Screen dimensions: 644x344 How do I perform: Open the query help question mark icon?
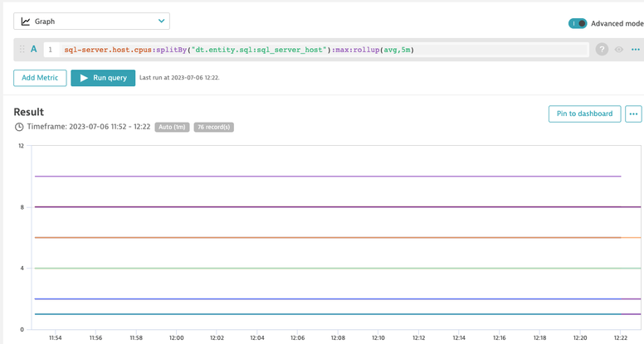tap(602, 50)
